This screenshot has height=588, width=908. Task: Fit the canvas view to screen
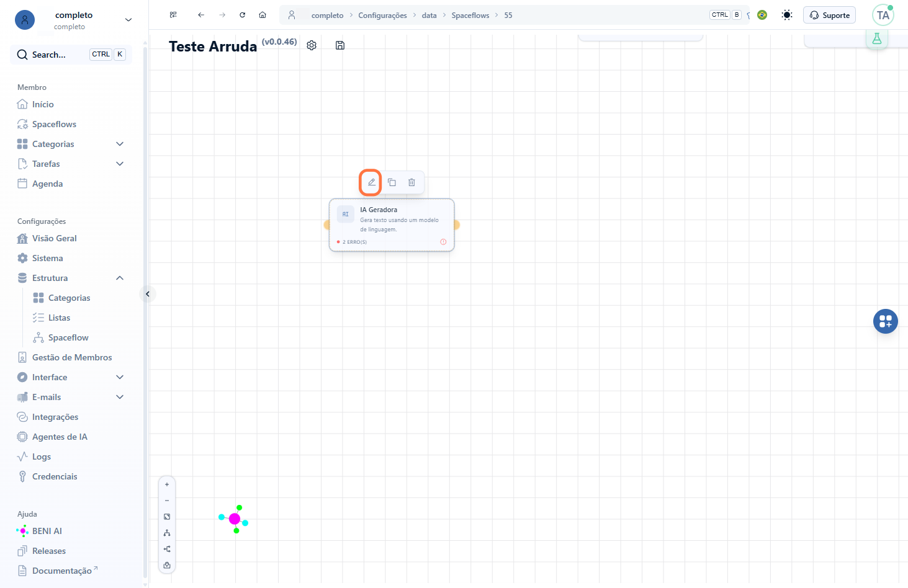tap(167, 517)
